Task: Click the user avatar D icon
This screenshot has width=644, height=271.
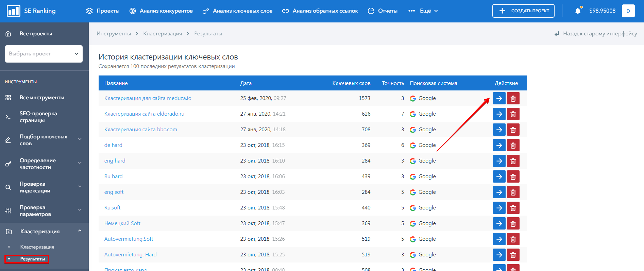Action: pyautogui.click(x=628, y=11)
